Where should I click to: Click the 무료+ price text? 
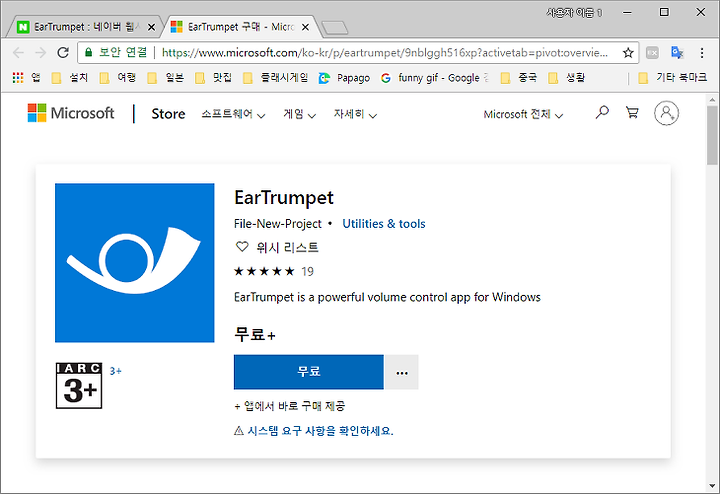(255, 334)
